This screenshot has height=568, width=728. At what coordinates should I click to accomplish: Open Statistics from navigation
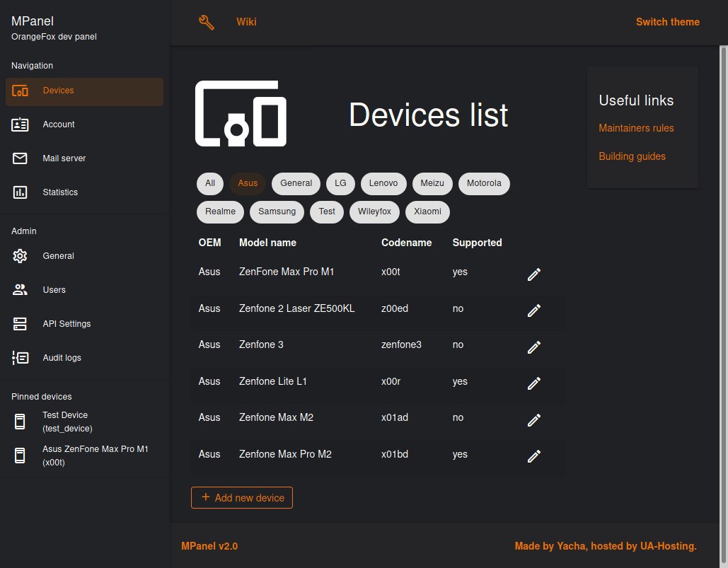tap(84, 192)
